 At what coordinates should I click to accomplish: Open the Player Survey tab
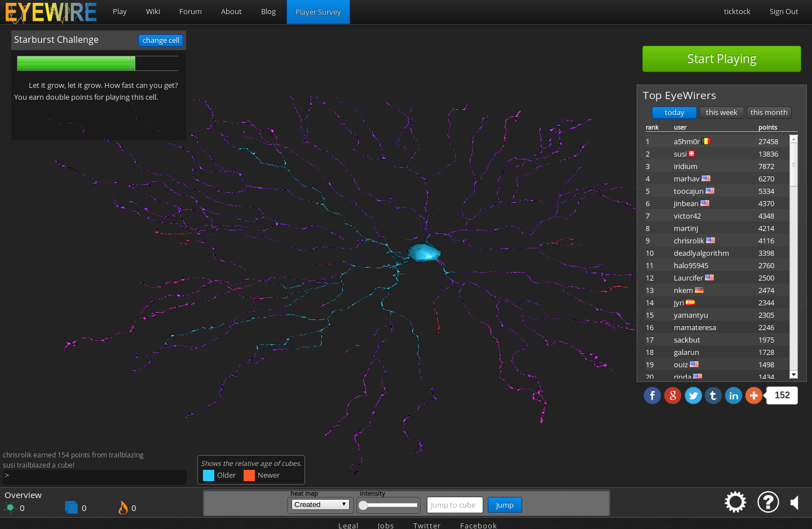click(x=318, y=12)
